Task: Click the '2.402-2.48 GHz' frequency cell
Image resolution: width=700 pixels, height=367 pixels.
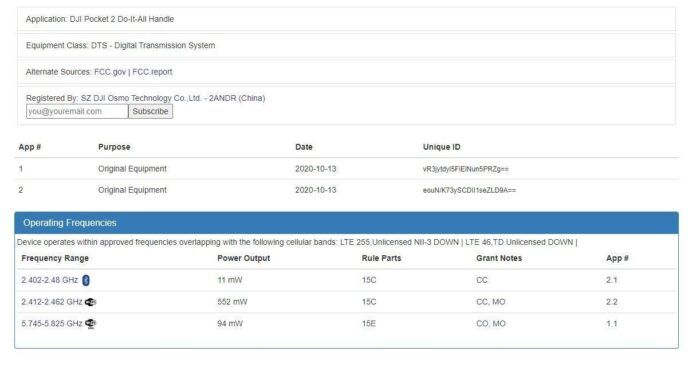Action: coord(50,280)
